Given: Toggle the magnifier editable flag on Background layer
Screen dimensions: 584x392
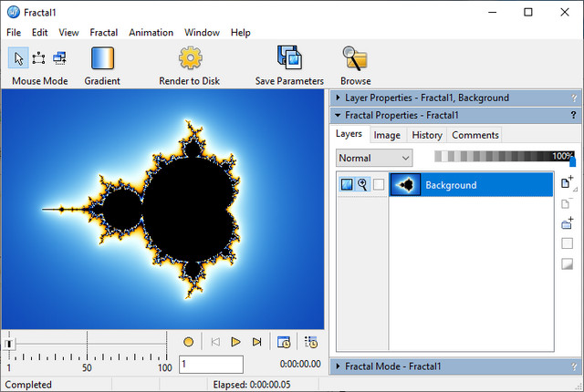Looking at the screenshot, I should pos(362,185).
